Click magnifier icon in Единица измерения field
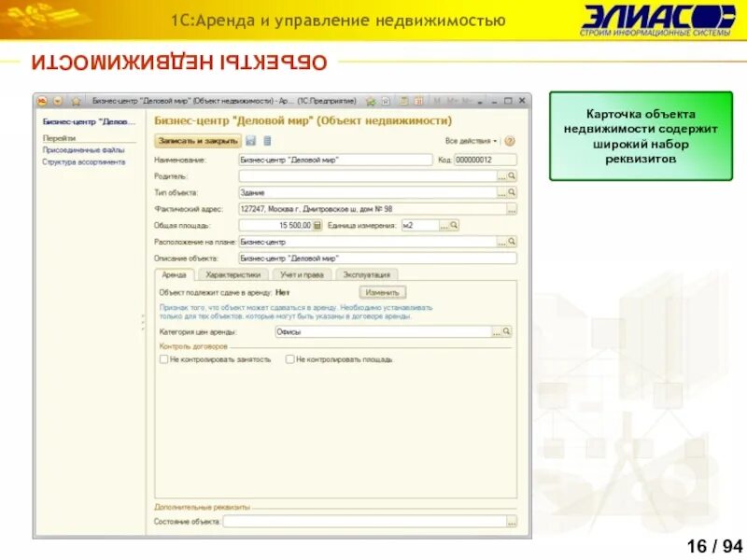The image size is (747, 560). click(x=454, y=225)
